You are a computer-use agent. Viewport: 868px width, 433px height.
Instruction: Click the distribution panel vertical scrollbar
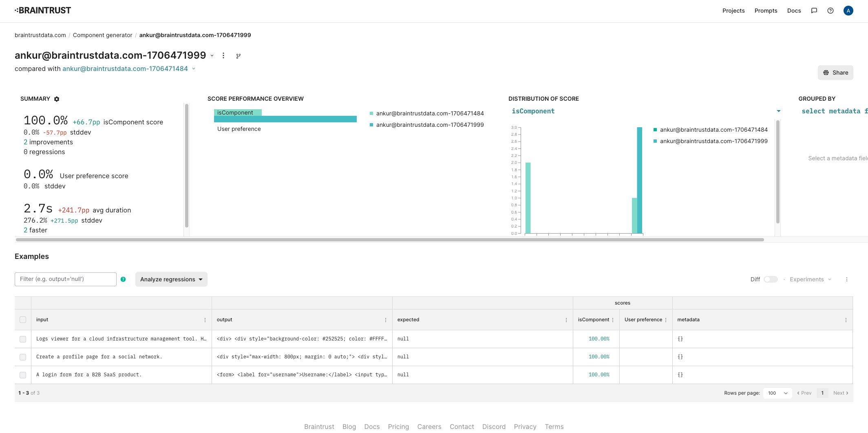778,172
